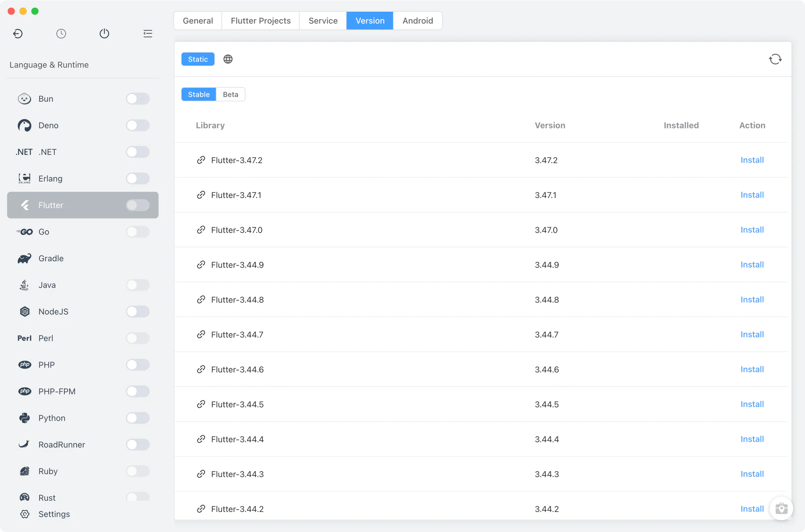The width and height of the screenshot is (805, 532).
Task: Click link icon beside Flutter-3.44.7
Action: click(x=201, y=334)
